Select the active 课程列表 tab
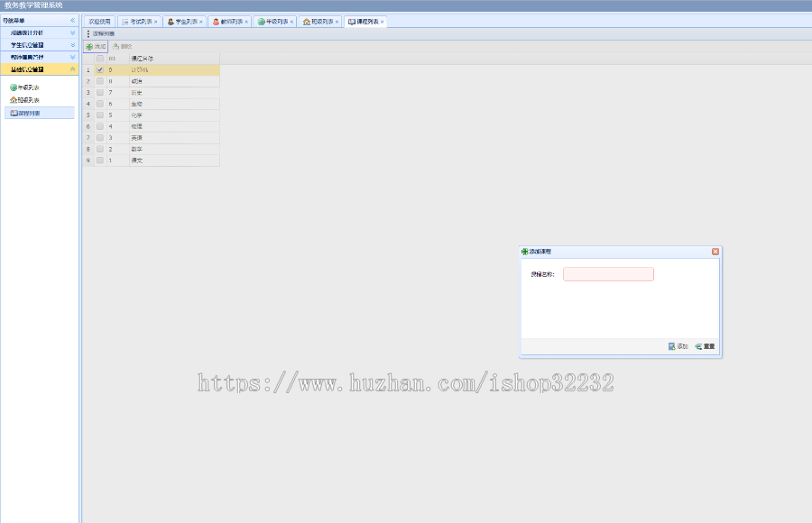The image size is (812, 523). (366, 22)
